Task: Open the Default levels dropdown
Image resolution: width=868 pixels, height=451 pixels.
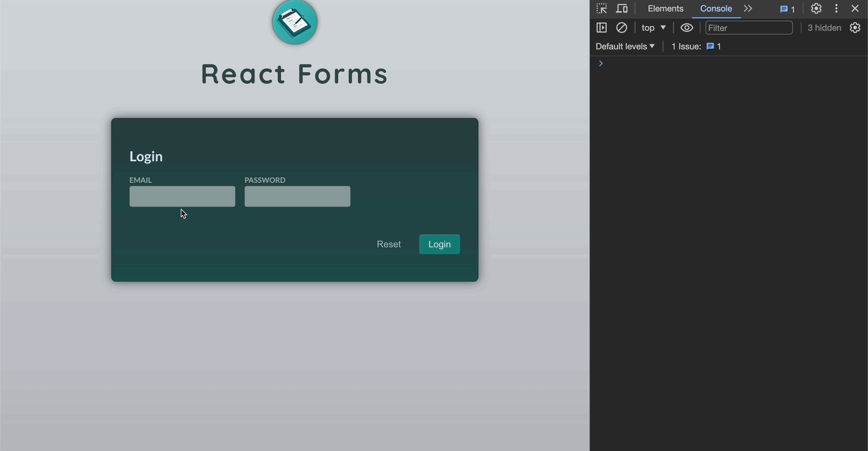Action: [x=625, y=46]
